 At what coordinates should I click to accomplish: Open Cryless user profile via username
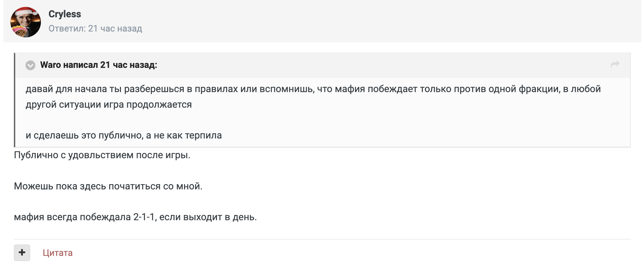[x=64, y=14]
